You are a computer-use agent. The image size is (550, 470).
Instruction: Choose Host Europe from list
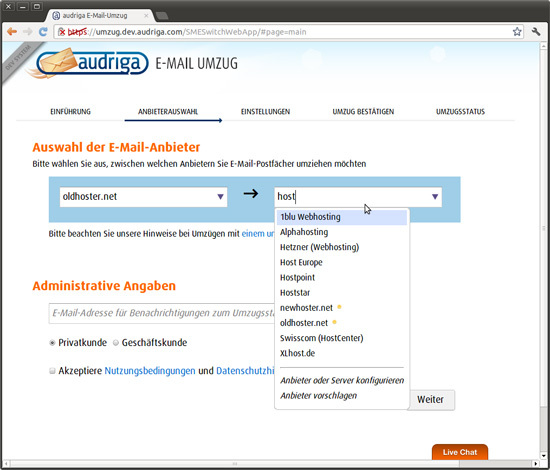342,262
